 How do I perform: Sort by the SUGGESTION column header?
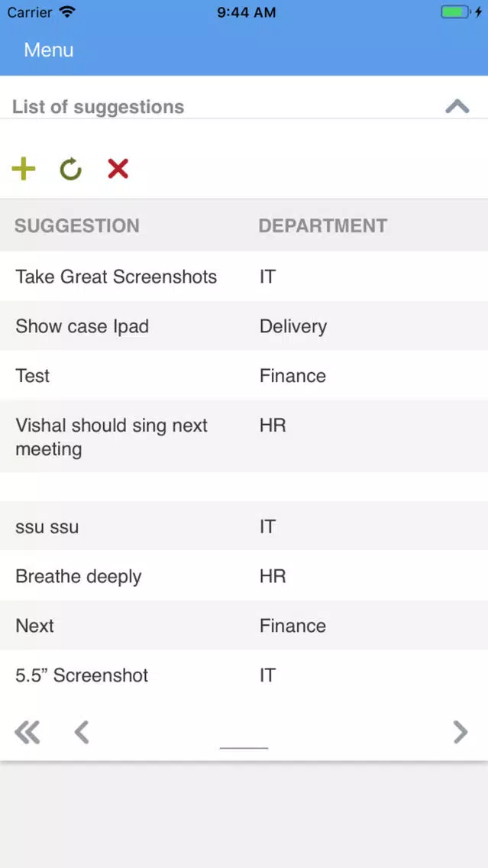pyautogui.click(x=77, y=226)
